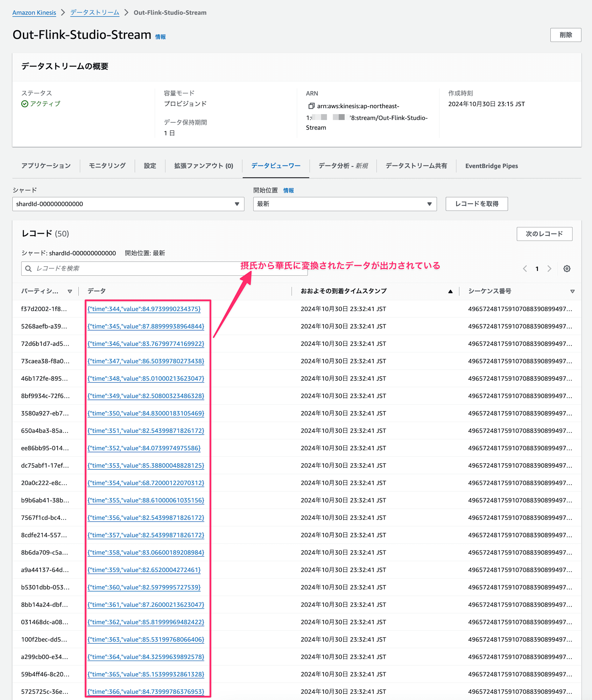Open データ分析 - 新規 tab
Screen dimensions: 592x700
click(x=343, y=166)
